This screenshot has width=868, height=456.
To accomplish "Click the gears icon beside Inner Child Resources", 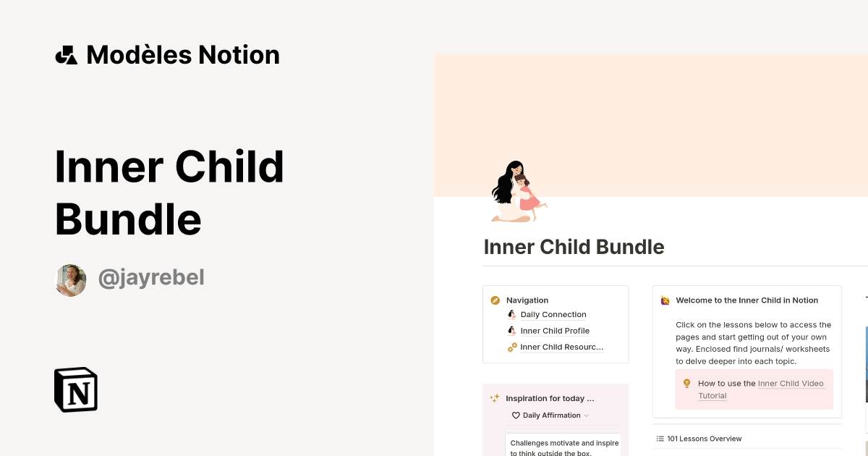I will click(512, 347).
